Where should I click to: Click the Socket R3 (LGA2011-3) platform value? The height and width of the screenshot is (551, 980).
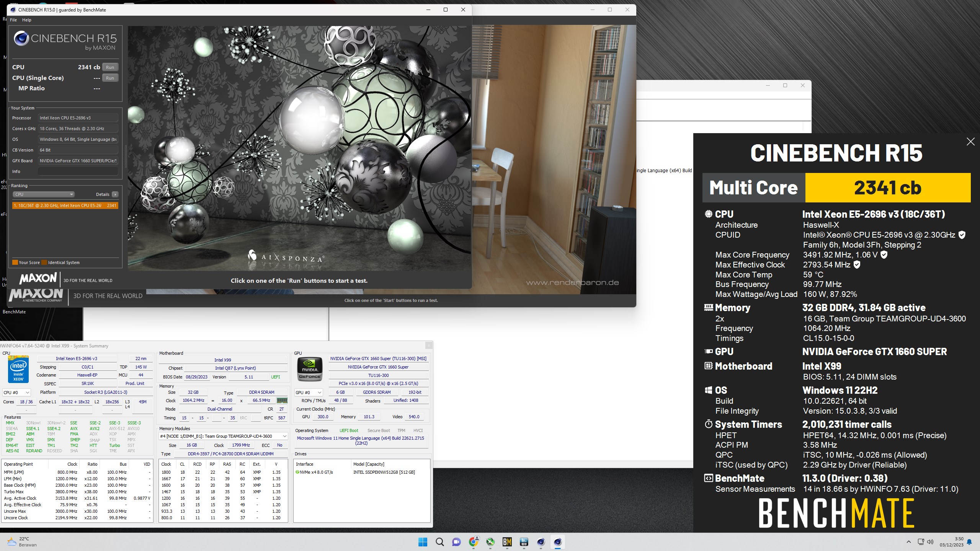(x=106, y=392)
